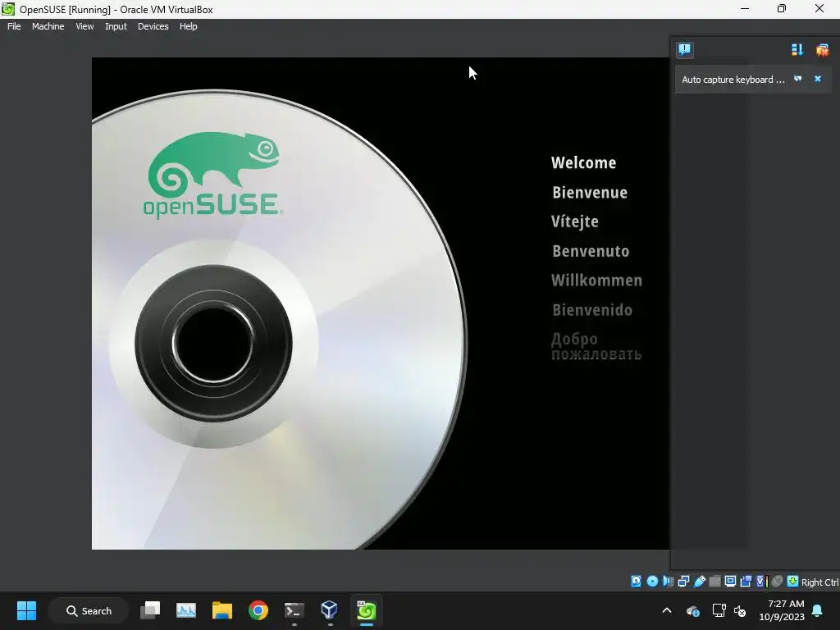Open the terminal app on taskbar
This screenshot has width=840, height=630.
(294, 610)
